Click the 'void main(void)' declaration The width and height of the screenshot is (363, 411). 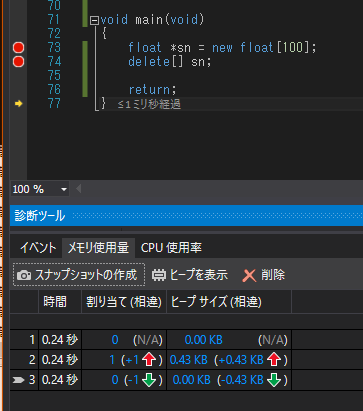coord(152,20)
